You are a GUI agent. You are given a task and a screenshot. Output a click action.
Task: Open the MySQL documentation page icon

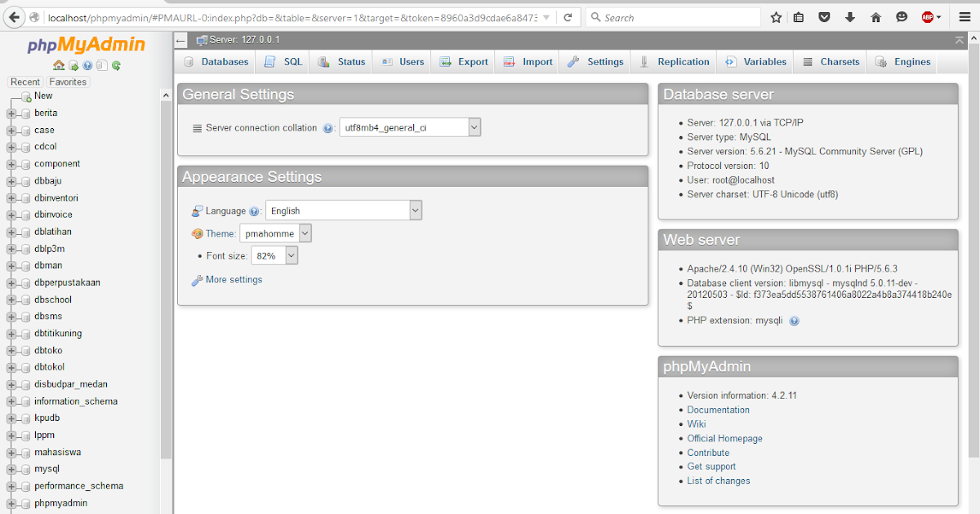pos(102,65)
